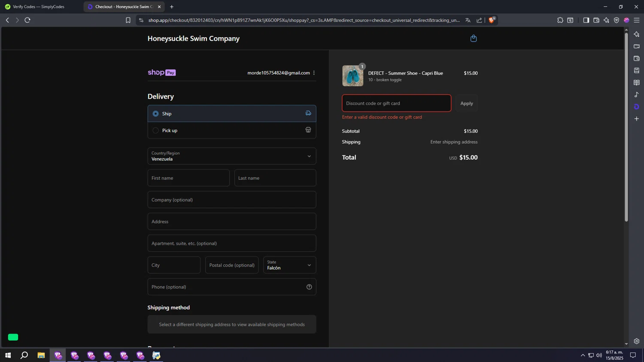Click the browser address bar URL

pyautogui.click(x=304, y=20)
